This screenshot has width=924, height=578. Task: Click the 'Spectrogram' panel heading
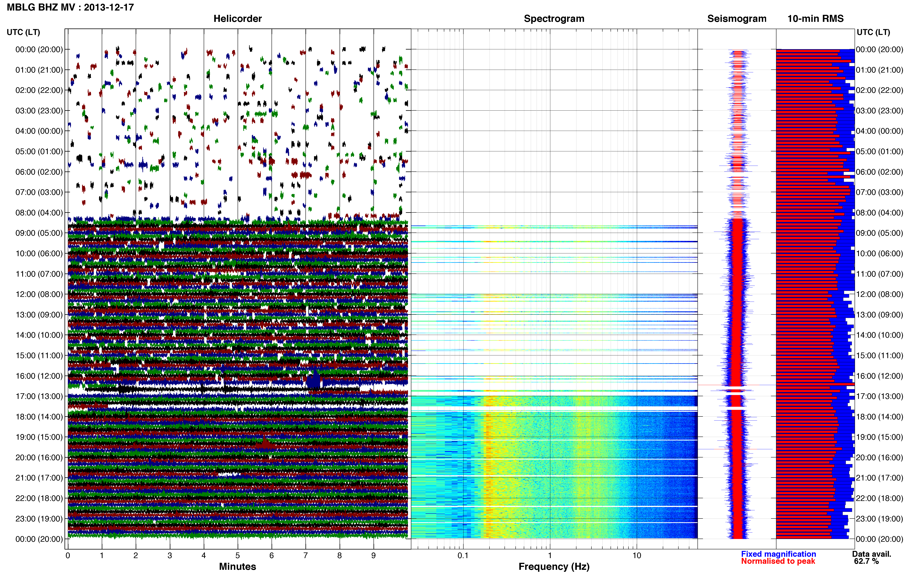554,19
